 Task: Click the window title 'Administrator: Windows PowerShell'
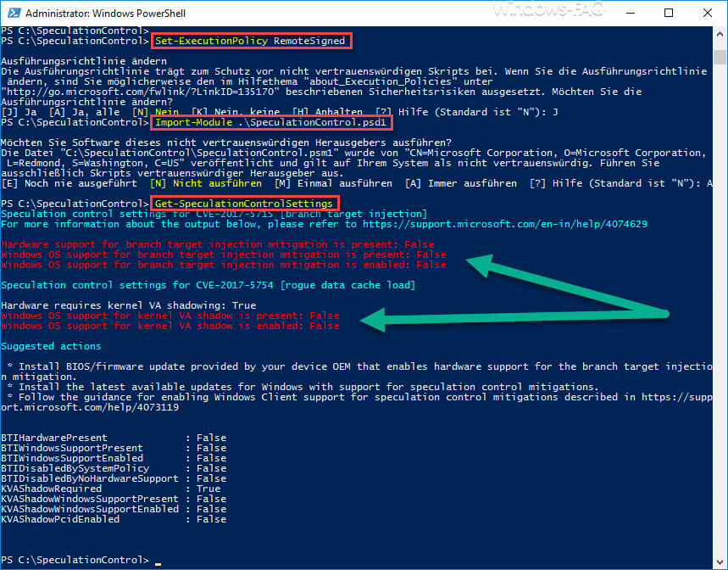pyautogui.click(x=105, y=14)
